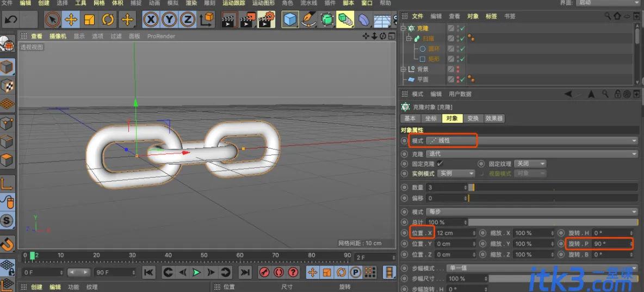This screenshot has width=644, height=292.
Task: Toggle visibility dots for 背景
Action: point(458,69)
